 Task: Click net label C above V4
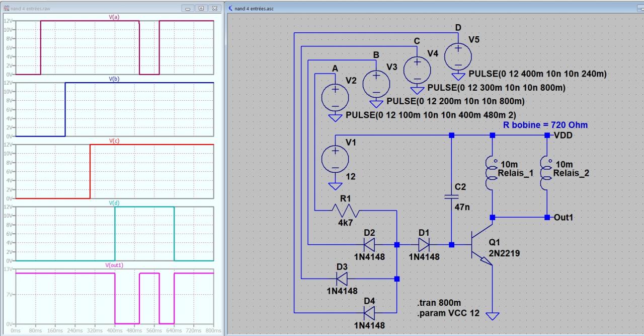point(417,41)
